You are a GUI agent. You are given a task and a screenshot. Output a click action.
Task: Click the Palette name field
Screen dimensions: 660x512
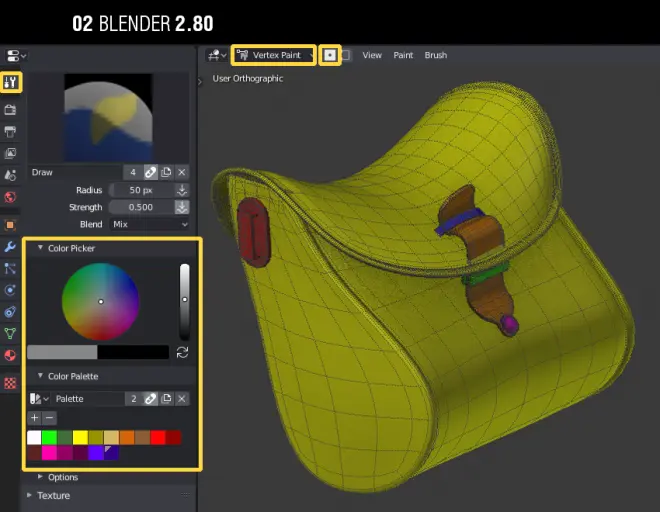88,399
